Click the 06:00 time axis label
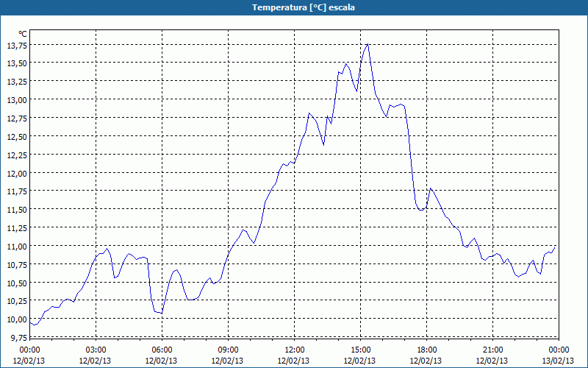Screen dimensions: 588x368 (x=162, y=350)
